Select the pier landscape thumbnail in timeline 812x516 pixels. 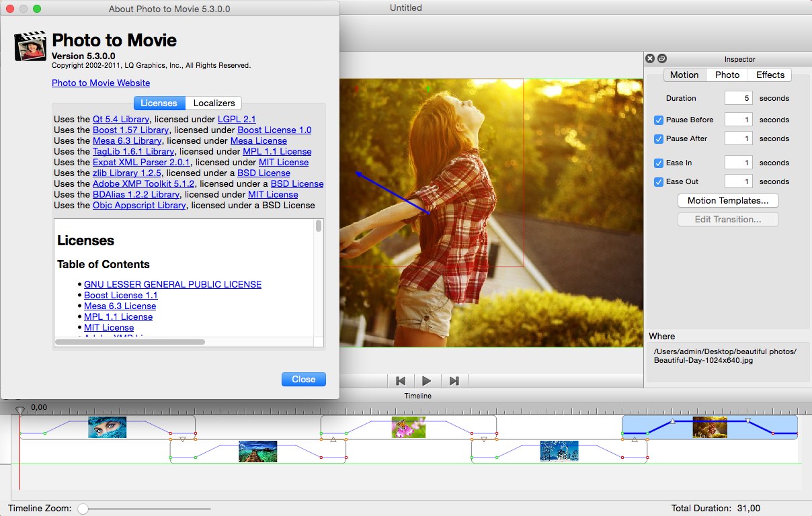(258, 451)
